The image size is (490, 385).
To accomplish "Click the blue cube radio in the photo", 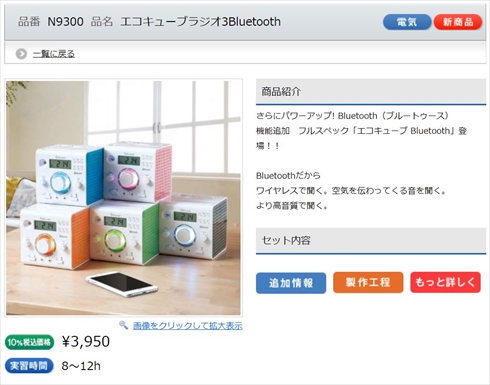I will coord(69,175).
